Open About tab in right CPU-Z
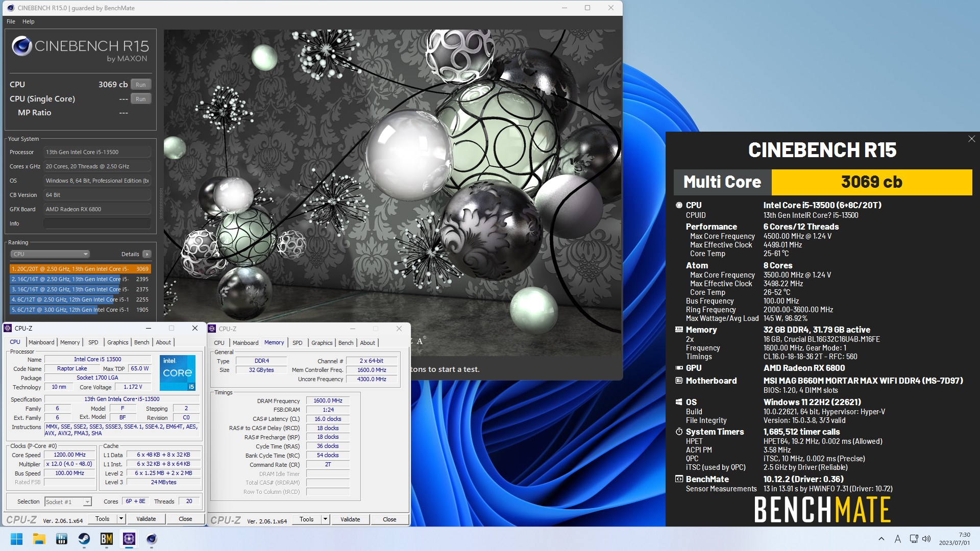This screenshot has width=980, height=551. click(x=367, y=343)
